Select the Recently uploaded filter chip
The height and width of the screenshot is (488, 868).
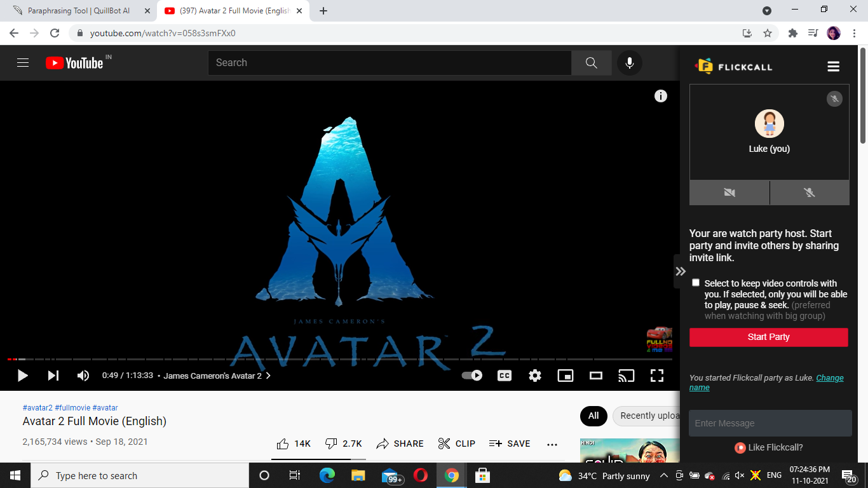point(646,416)
